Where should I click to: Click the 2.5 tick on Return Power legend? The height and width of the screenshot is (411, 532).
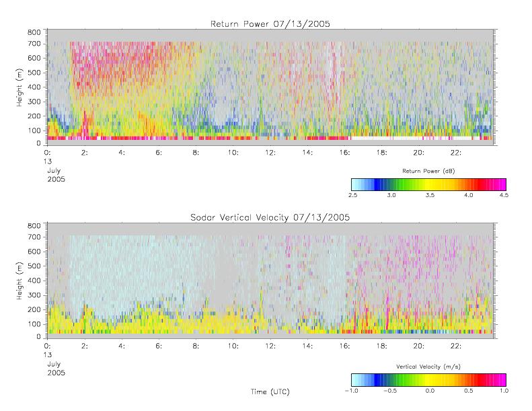tap(352, 195)
